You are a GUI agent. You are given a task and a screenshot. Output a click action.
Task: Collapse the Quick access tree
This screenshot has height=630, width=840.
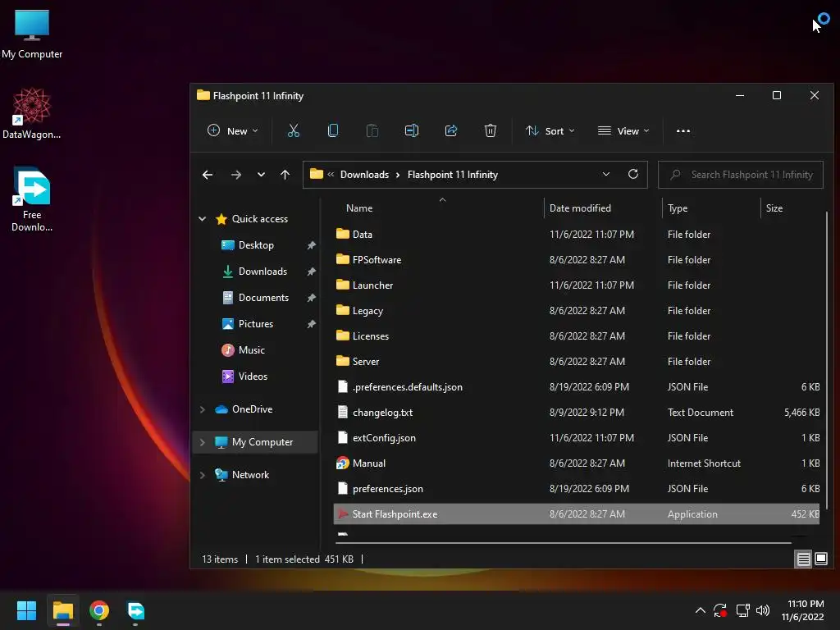pyautogui.click(x=203, y=218)
